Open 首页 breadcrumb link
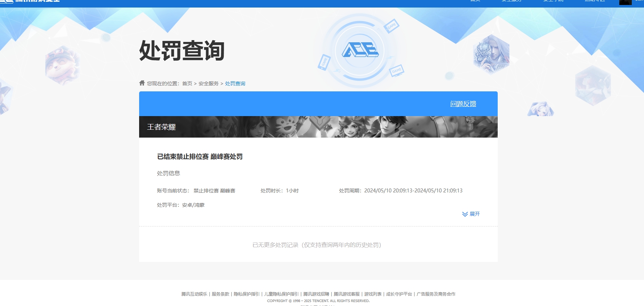 187,83
